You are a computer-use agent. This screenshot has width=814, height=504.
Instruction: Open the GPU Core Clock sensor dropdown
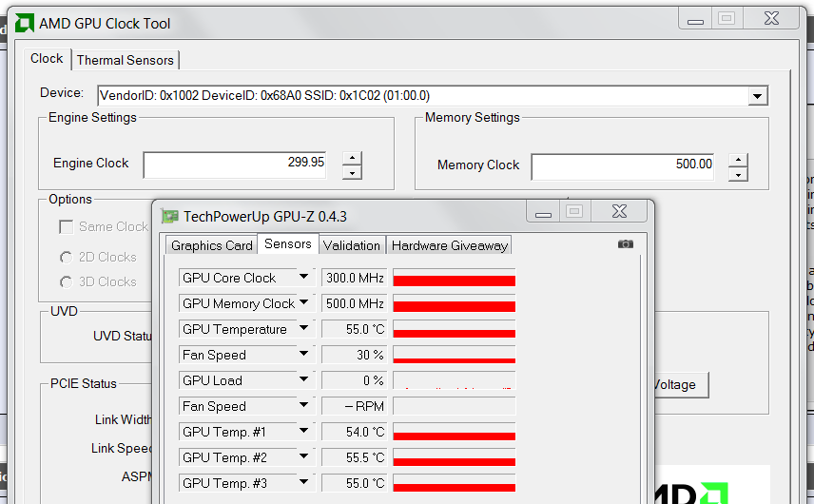[x=303, y=277]
